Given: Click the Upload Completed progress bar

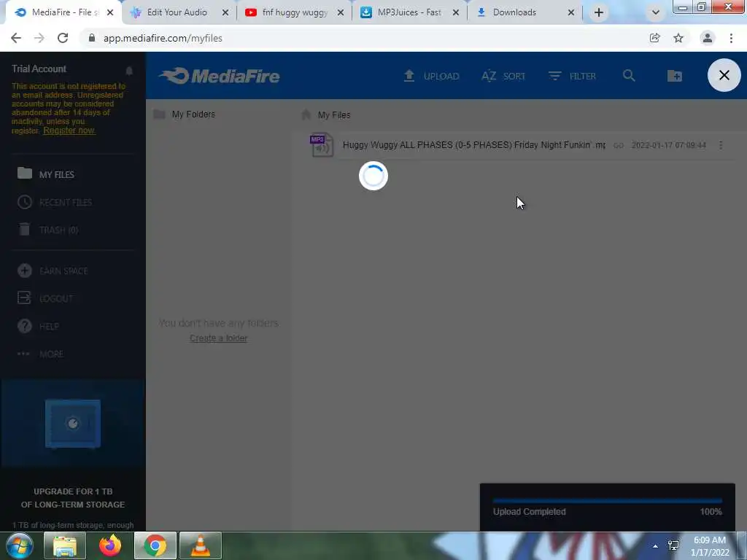Looking at the screenshot, I should (x=608, y=501).
